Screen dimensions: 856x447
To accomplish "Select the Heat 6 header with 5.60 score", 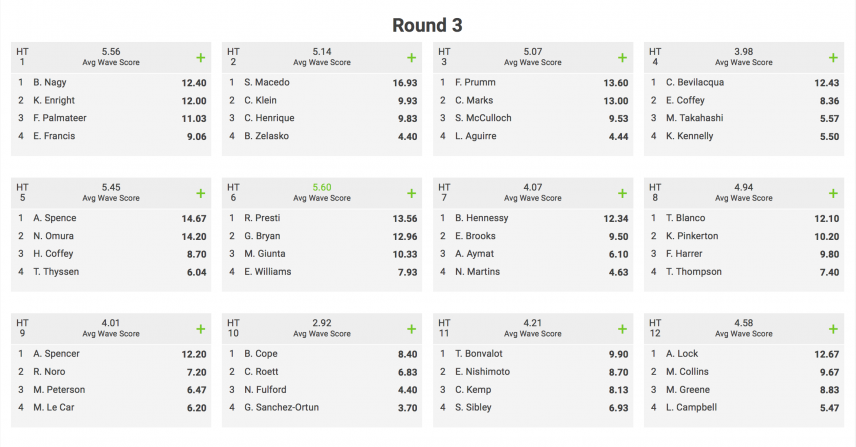I will pos(322,193).
